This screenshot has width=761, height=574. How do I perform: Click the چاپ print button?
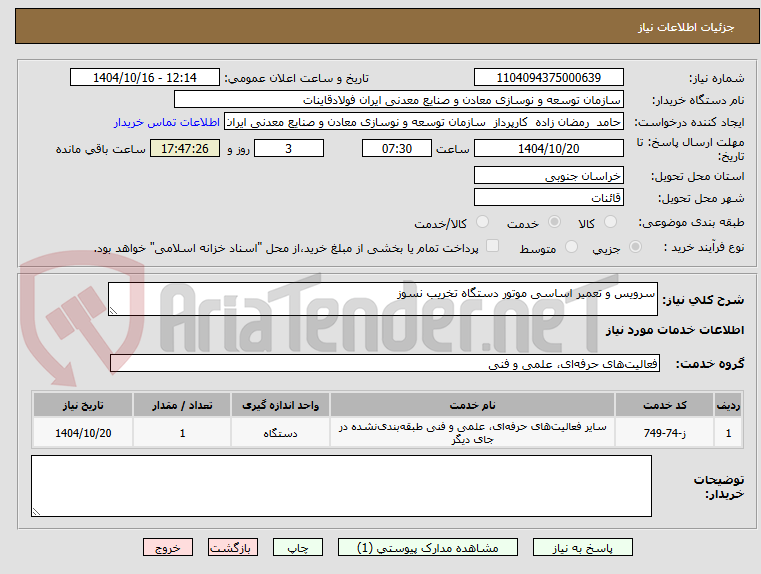pos(298,547)
